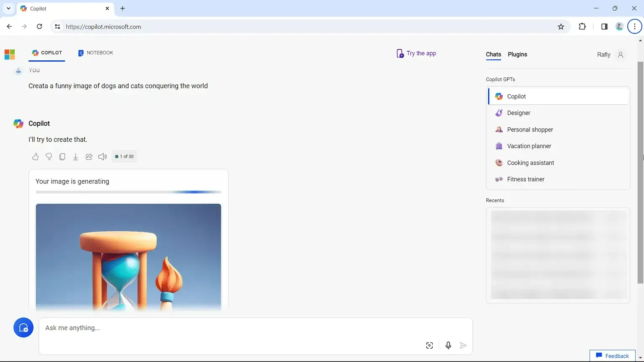Add an image with visual search icon
Image resolution: width=644 pixels, height=362 pixels.
429,345
